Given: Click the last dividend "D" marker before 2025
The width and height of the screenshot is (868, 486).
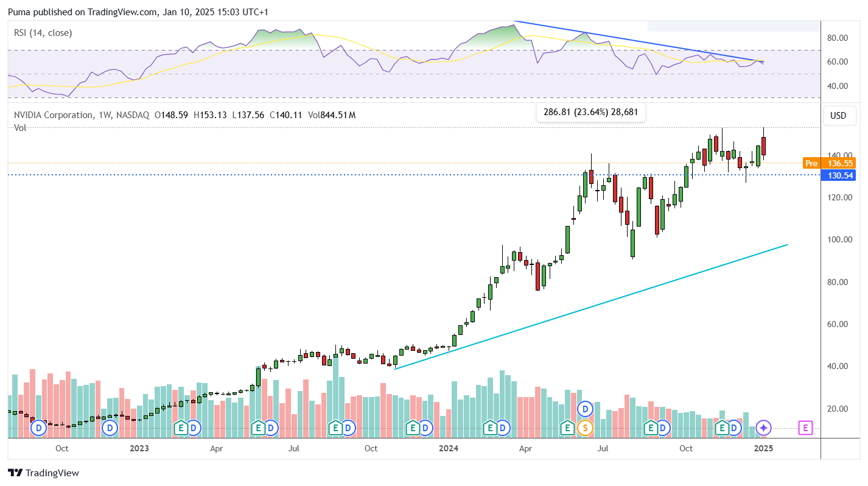Looking at the screenshot, I should [x=735, y=428].
